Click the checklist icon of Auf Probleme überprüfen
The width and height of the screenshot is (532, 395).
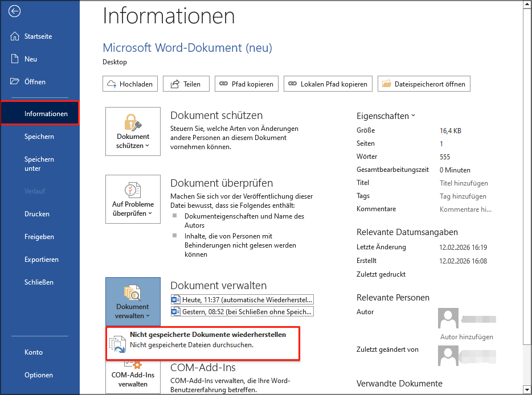[x=133, y=190]
